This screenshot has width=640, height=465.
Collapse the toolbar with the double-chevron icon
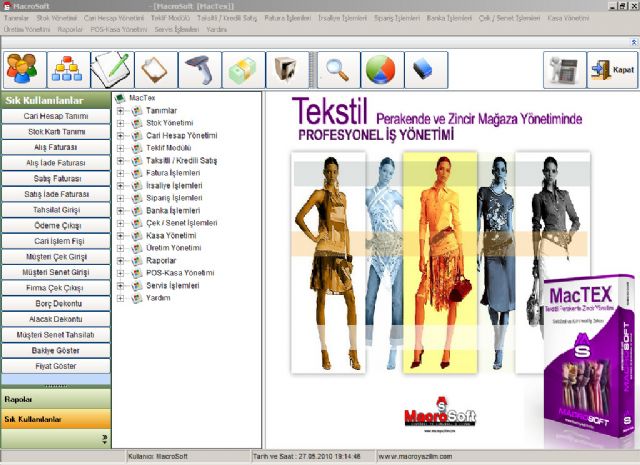point(634,42)
